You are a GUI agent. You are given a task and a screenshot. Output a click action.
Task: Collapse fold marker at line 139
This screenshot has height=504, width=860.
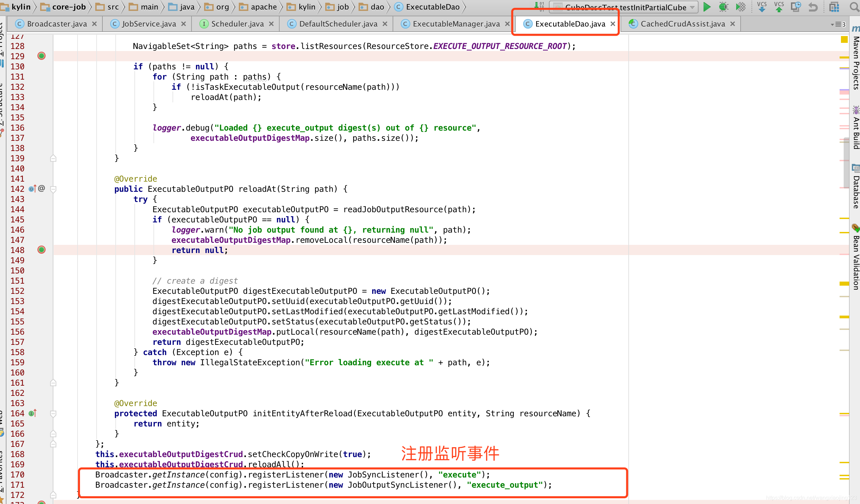coord(53,158)
